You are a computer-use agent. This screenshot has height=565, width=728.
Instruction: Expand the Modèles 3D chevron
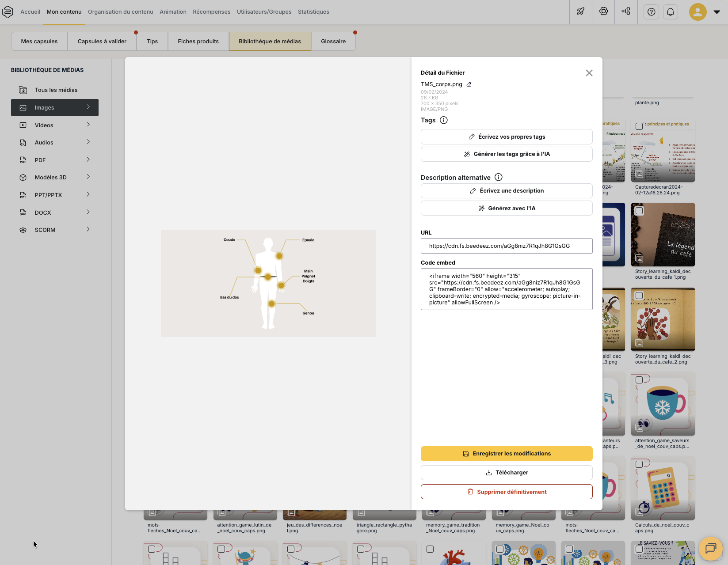coord(88,177)
